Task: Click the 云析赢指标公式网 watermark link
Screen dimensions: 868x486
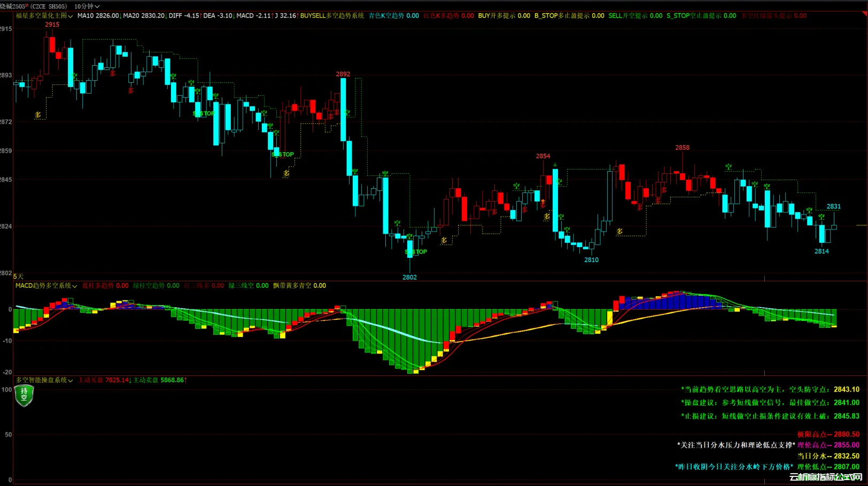Action: [x=826, y=477]
